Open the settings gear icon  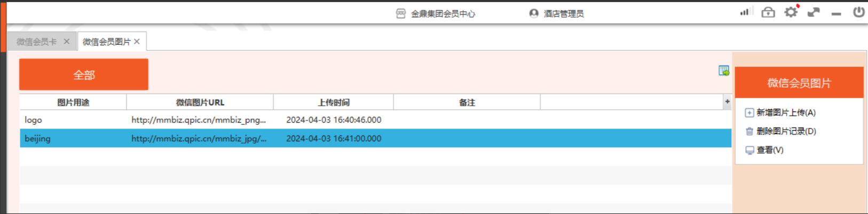pyautogui.click(x=791, y=12)
